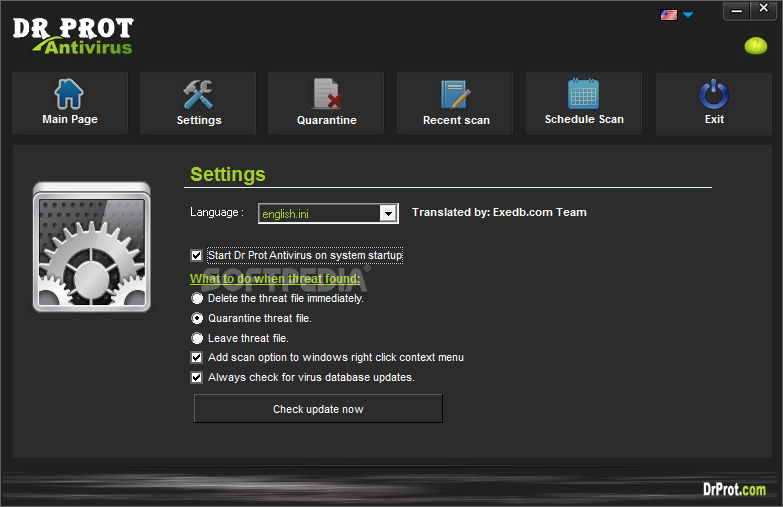Open the language dropdown arrow
This screenshot has width=783, height=507.
pos(388,214)
